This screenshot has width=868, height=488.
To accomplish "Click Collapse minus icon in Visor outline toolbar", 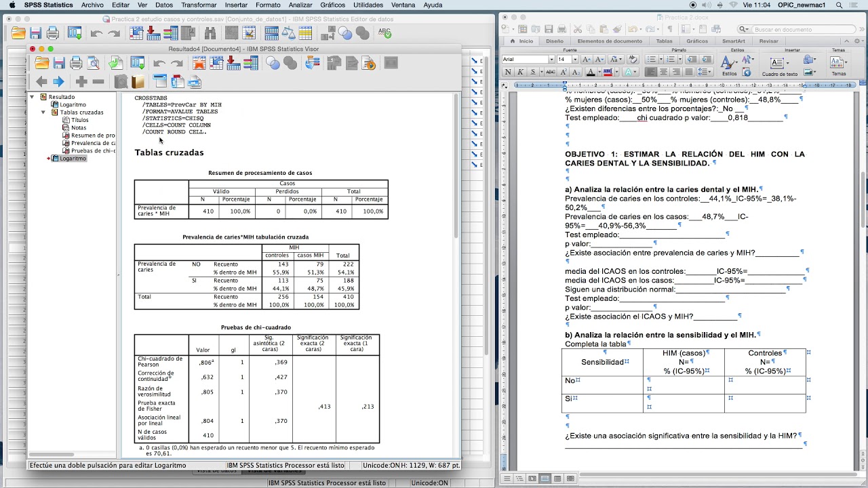I will click(98, 82).
